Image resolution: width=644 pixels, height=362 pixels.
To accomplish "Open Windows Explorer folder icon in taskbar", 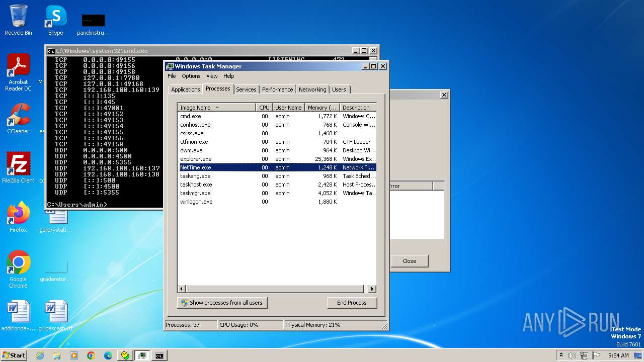I will pos(57,355).
